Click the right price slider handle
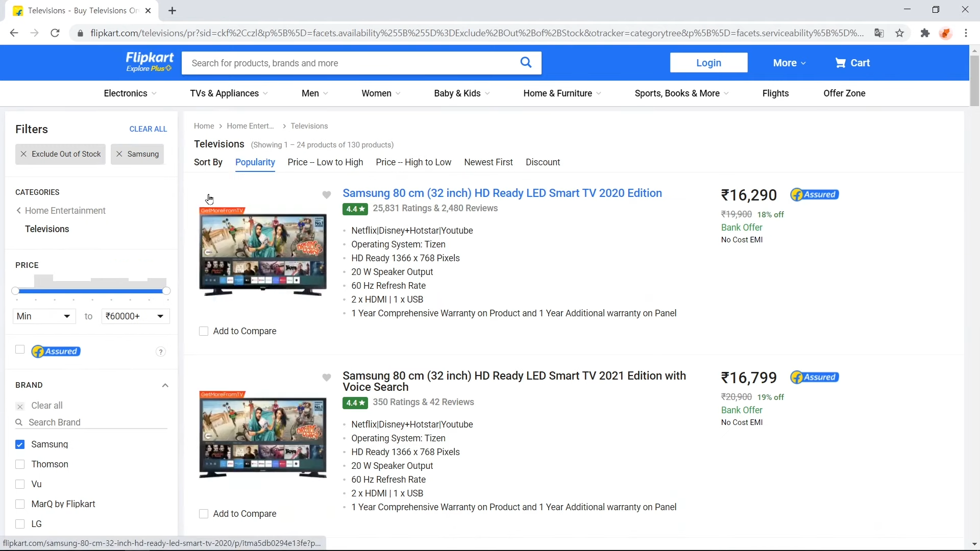Screen dimensions: 980x551 [x=166, y=291]
